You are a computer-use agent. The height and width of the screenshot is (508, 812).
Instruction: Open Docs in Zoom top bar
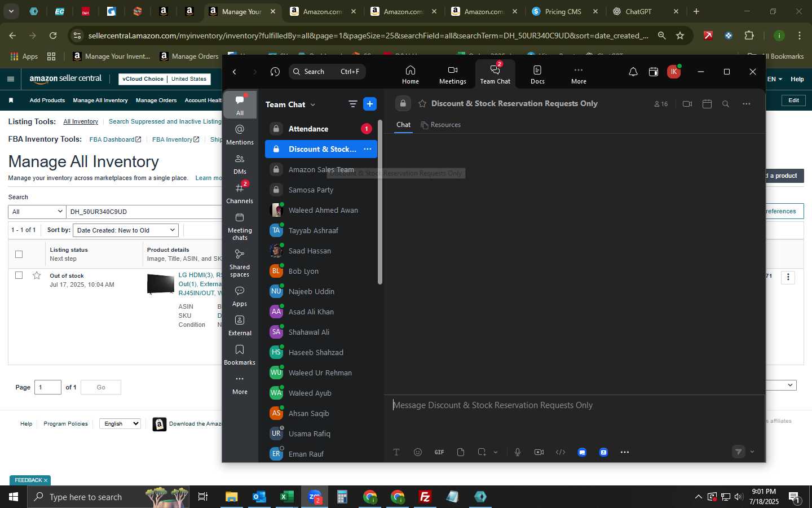coord(537,74)
